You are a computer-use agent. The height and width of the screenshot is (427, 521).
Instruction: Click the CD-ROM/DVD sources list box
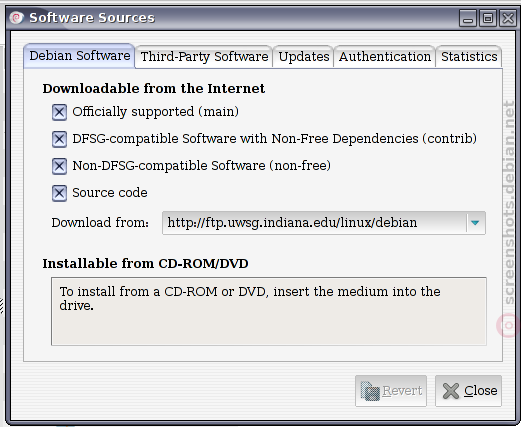coord(269,311)
